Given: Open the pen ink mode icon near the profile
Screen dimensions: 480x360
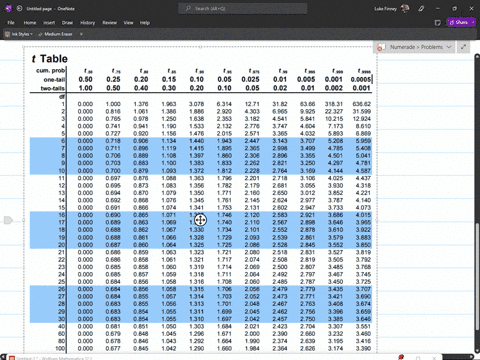Looking at the screenshot, I should [x=421, y=9].
